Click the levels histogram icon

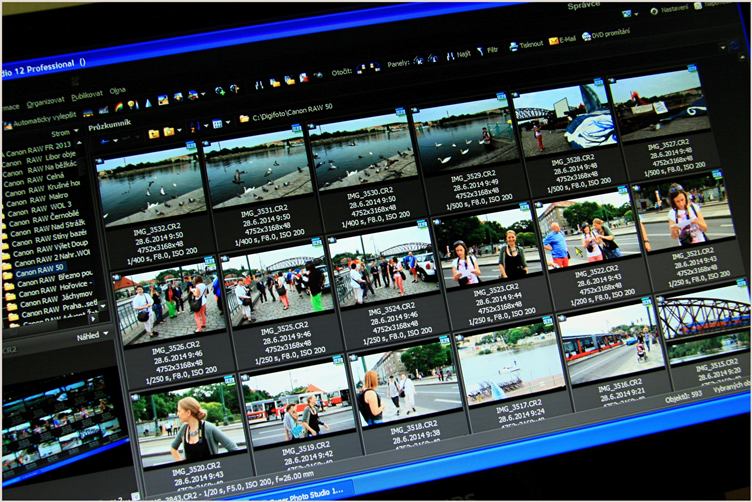[x=103, y=110]
